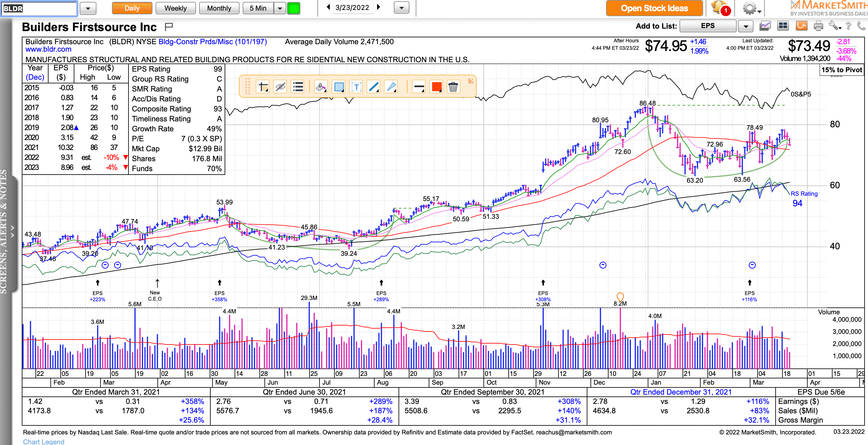Screen dimensions: 868x445
Task: Switch to Monthly chart
Action: [x=219, y=8]
